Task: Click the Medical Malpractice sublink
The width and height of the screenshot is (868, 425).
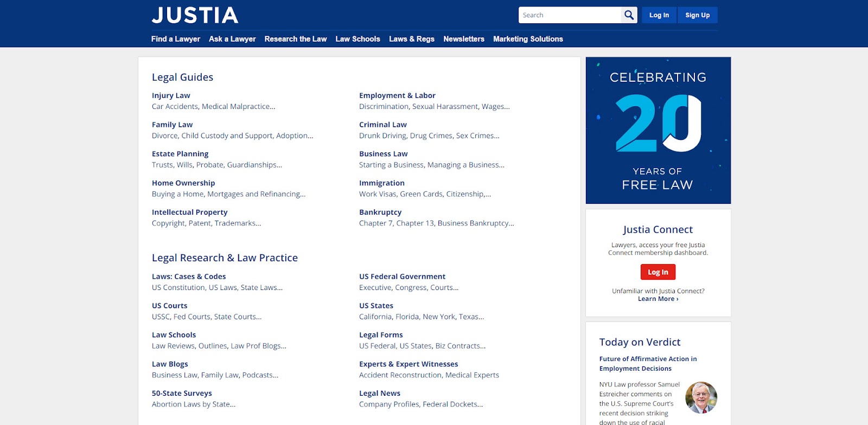Action: [x=238, y=107]
